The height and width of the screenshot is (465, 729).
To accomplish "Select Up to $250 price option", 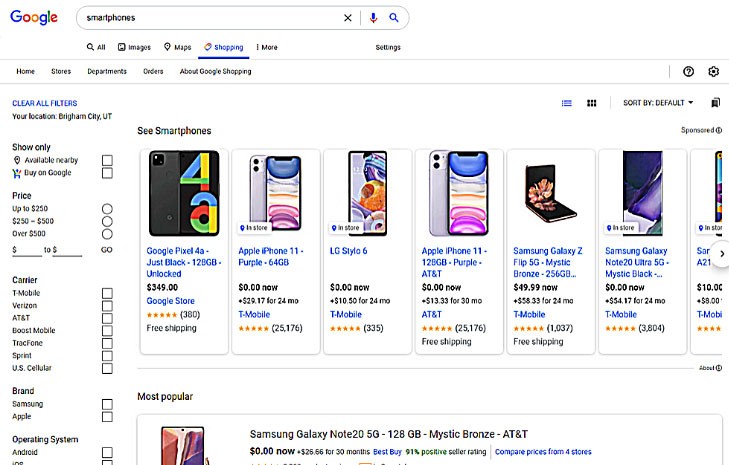I will pos(107,209).
